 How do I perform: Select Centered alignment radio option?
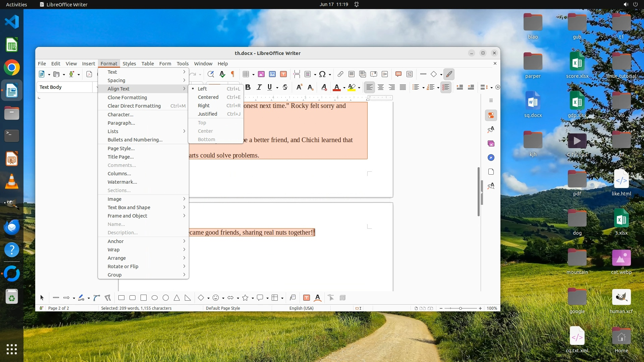(208, 97)
